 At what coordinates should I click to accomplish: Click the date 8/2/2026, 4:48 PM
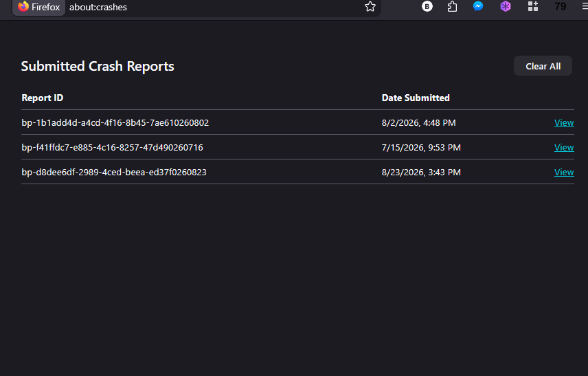pos(418,123)
